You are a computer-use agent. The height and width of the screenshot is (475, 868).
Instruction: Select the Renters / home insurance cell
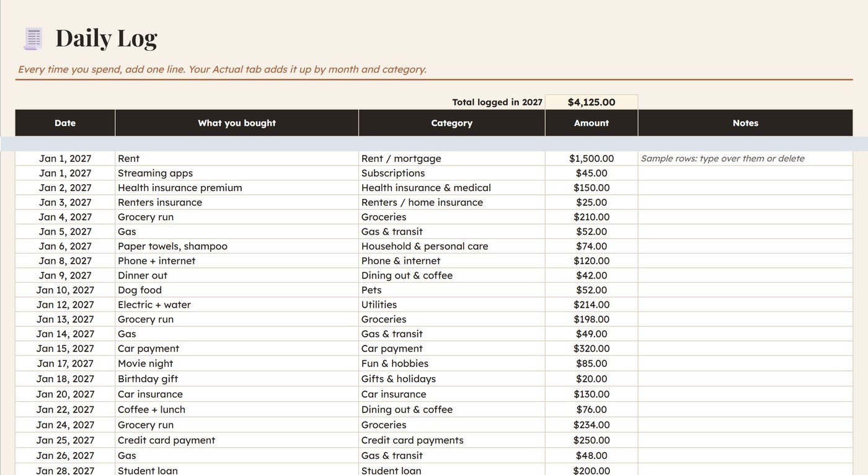pos(452,202)
